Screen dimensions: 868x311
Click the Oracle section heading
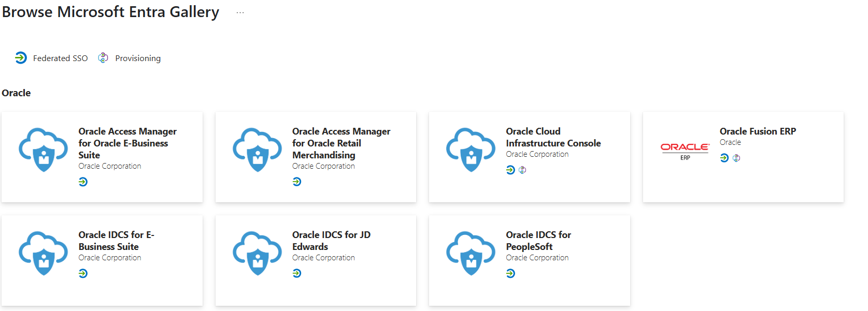coord(16,93)
